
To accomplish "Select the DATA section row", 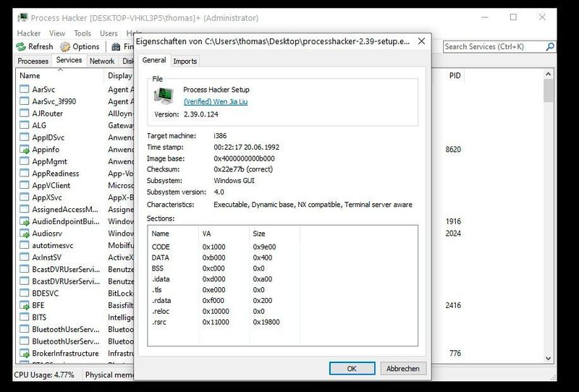I will (x=282, y=257).
